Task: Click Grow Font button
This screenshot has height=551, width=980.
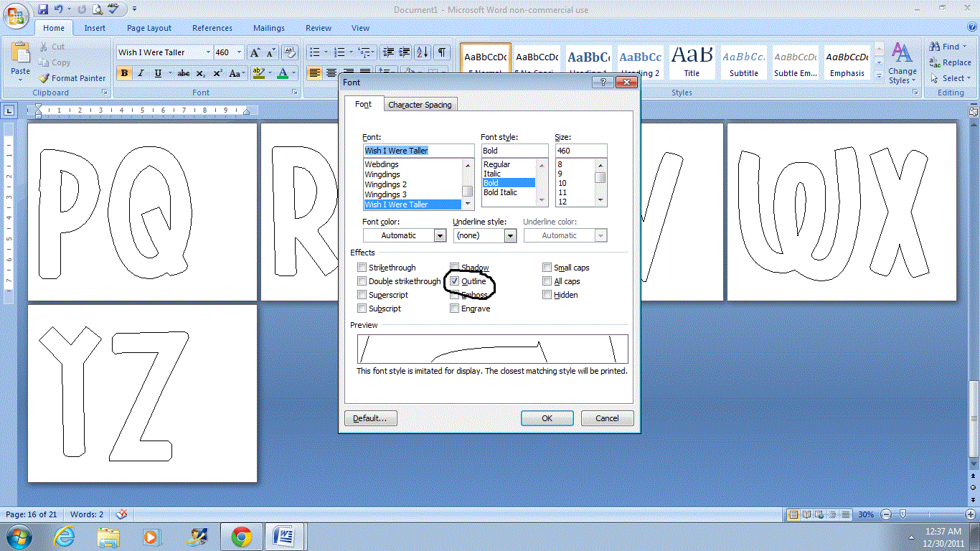Action: pyautogui.click(x=255, y=52)
